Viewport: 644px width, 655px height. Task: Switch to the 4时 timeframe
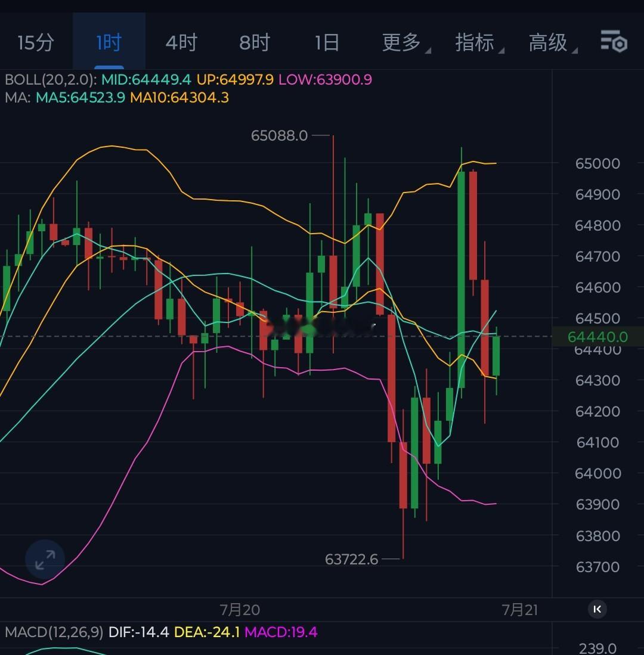(181, 42)
